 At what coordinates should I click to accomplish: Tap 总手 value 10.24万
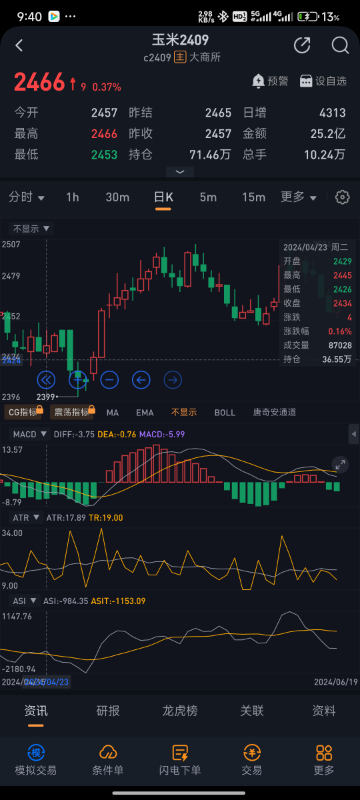324,155
